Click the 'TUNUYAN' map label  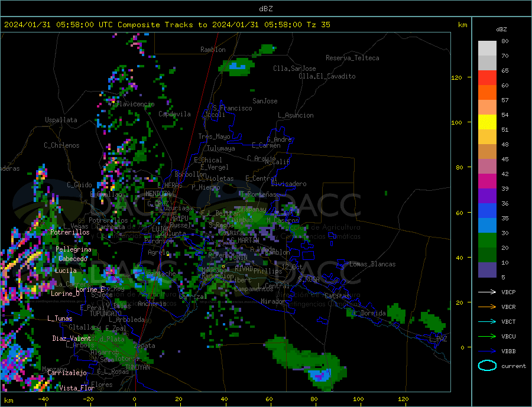click(x=137, y=367)
